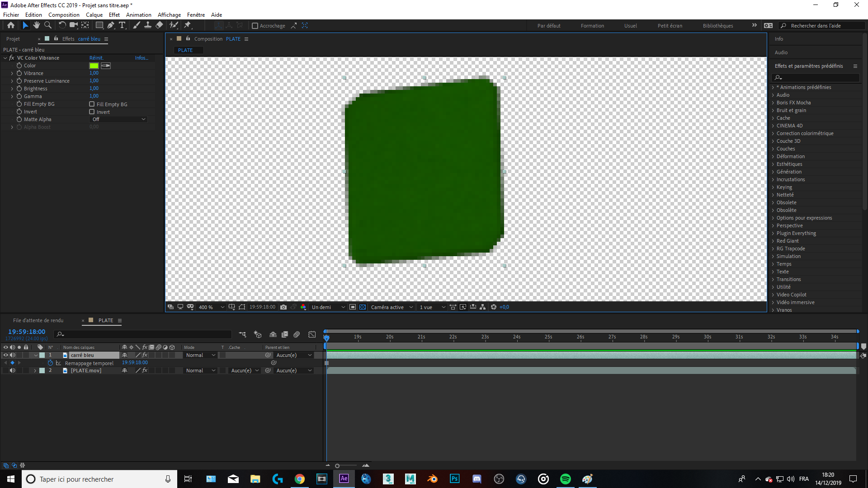The height and width of the screenshot is (488, 868).
Task: Open the Calque menu
Action: point(94,14)
